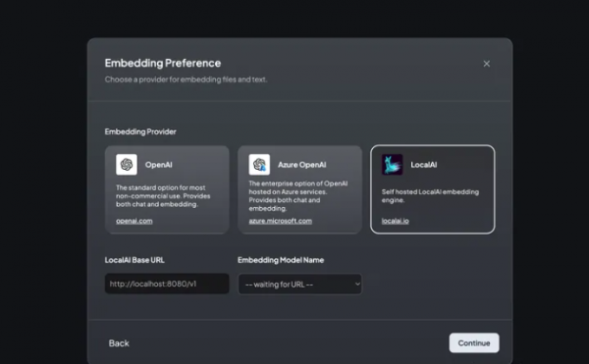Image resolution: width=589 pixels, height=364 pixels.
Task: Click the OpenAI logo icon
Action: click(x=127, y=165)
